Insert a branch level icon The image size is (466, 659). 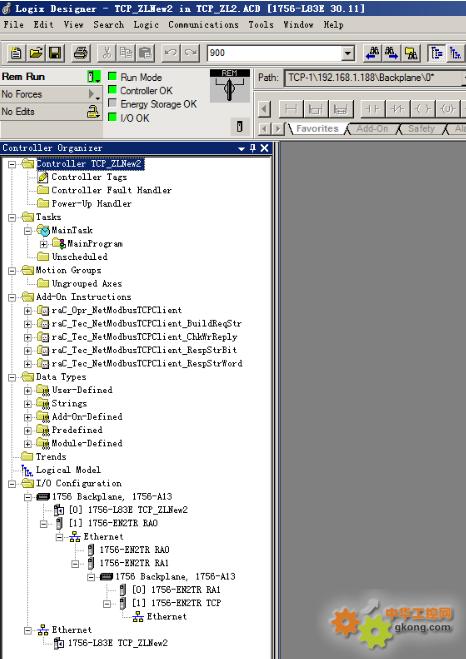point(340,109)
